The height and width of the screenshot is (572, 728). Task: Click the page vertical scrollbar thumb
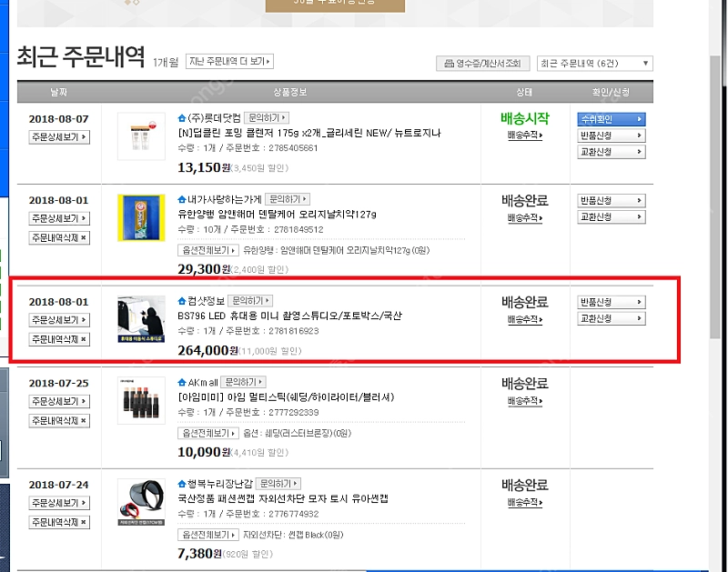point(715,197)
